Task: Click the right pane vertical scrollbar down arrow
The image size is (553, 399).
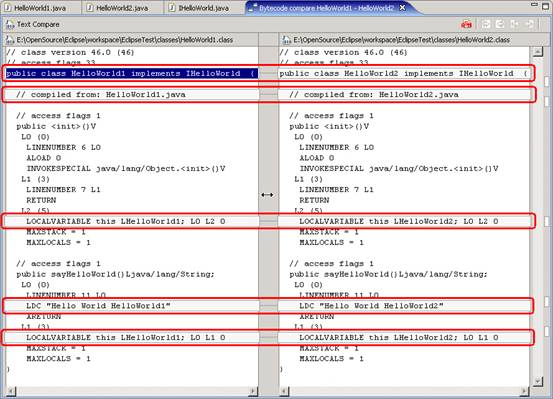Action: pyautogui.click(x=537, y=381)
